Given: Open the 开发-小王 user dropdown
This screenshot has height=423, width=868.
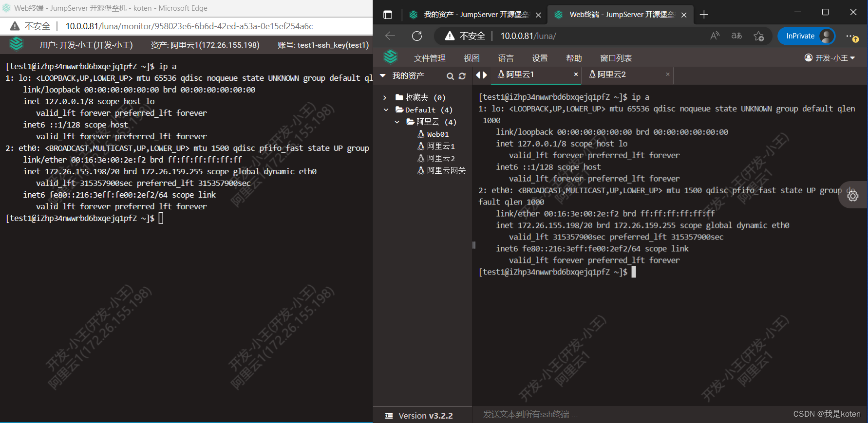Looking at the screenshot, I should [830, 58].
